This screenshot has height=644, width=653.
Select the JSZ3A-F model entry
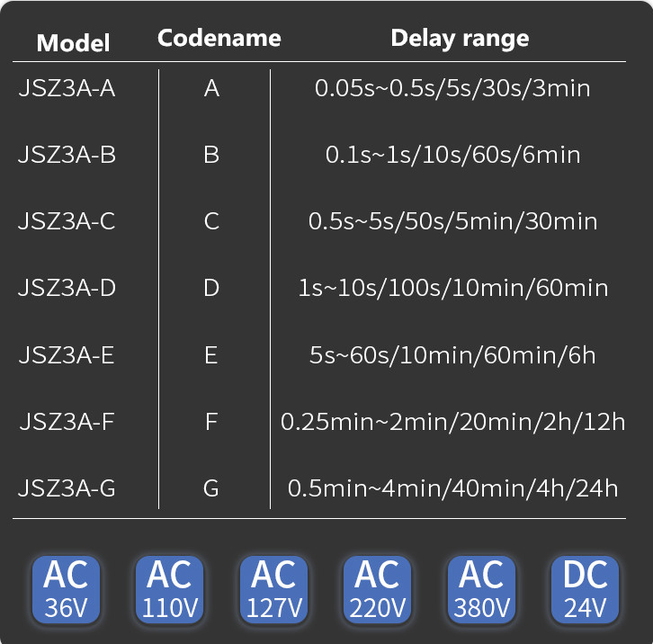point(67,421)
